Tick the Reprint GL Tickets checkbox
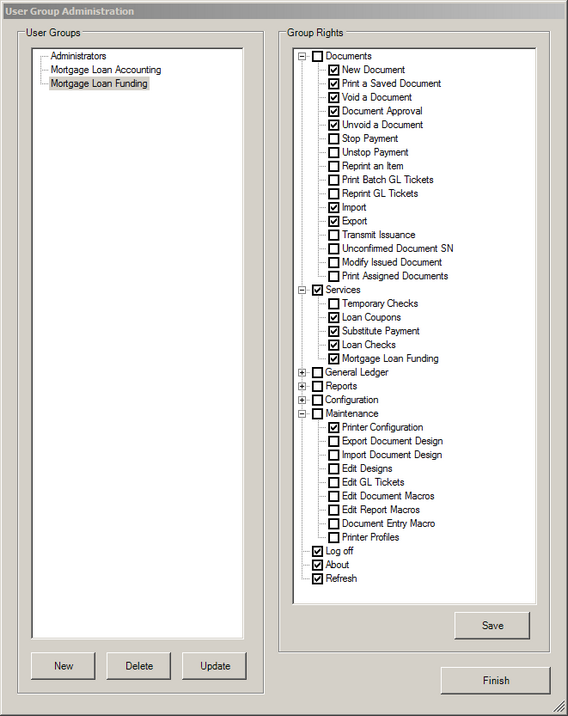The height and width of the screenshot is (716, 568). [x=334, y=194]
